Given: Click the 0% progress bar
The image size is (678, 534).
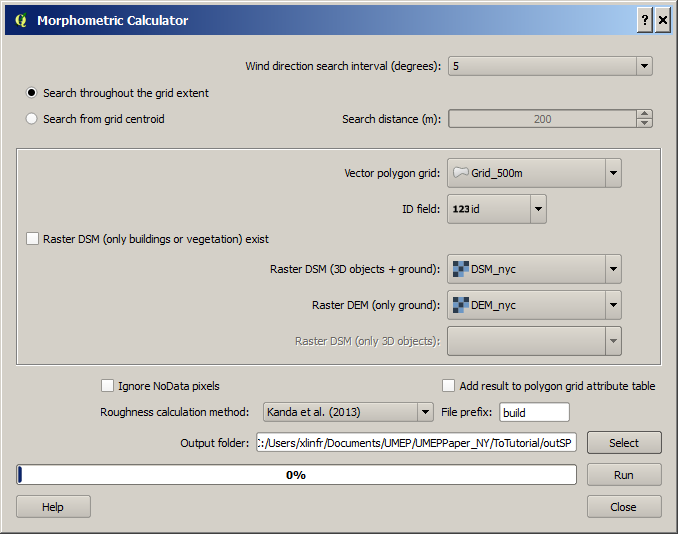Looking at the screenshot, I should [296, 475].
